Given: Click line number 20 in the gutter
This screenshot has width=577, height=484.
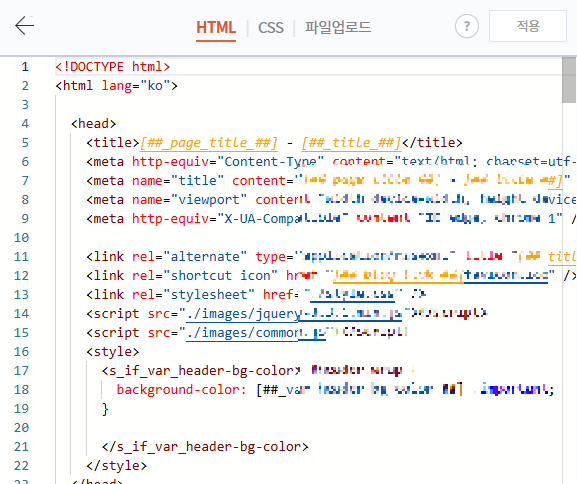Looking at the screenshot, I should coord(21,428).
